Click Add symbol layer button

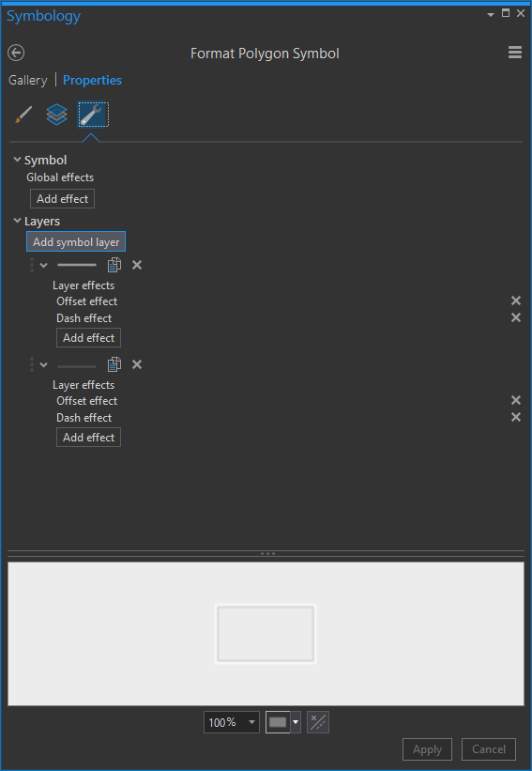pyautogui.click(x=76, y=242)
